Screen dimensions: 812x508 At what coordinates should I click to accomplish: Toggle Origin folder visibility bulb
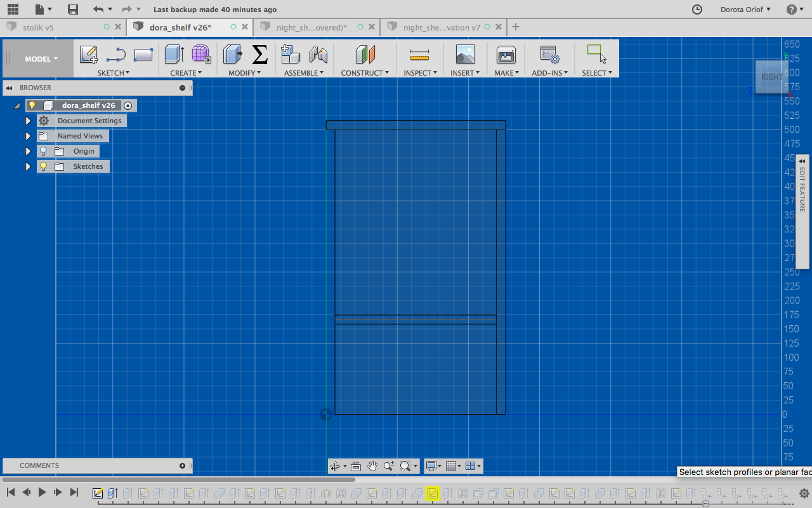pyautogui.click(x=43, y=151)
